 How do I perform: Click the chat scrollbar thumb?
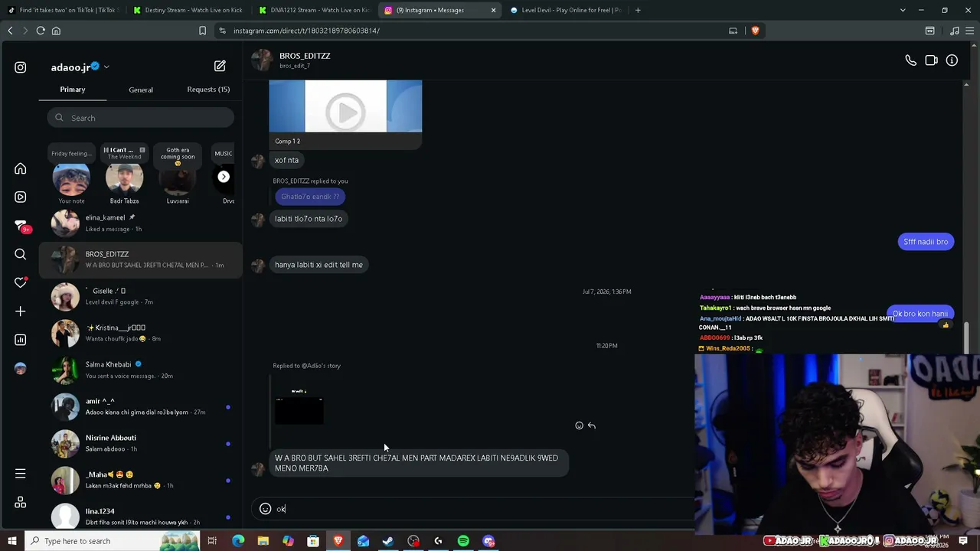(x=965, y=337)
